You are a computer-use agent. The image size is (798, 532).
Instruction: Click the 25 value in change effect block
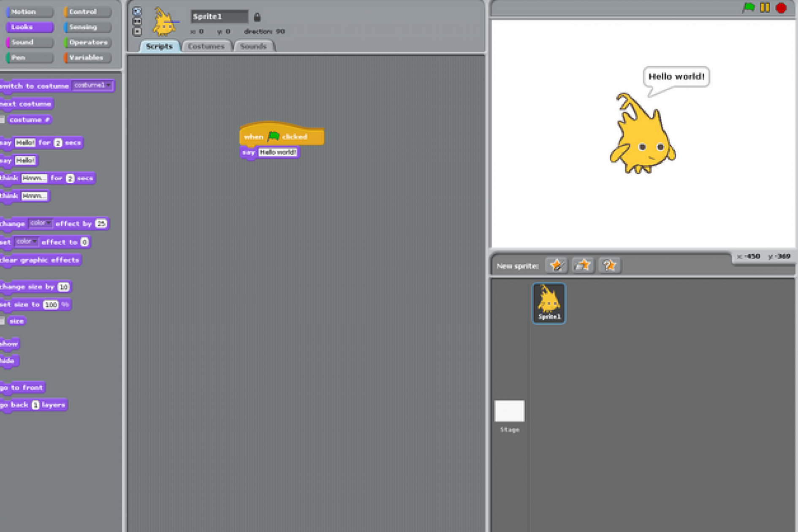pyautogui.click(x=101, y=224)
